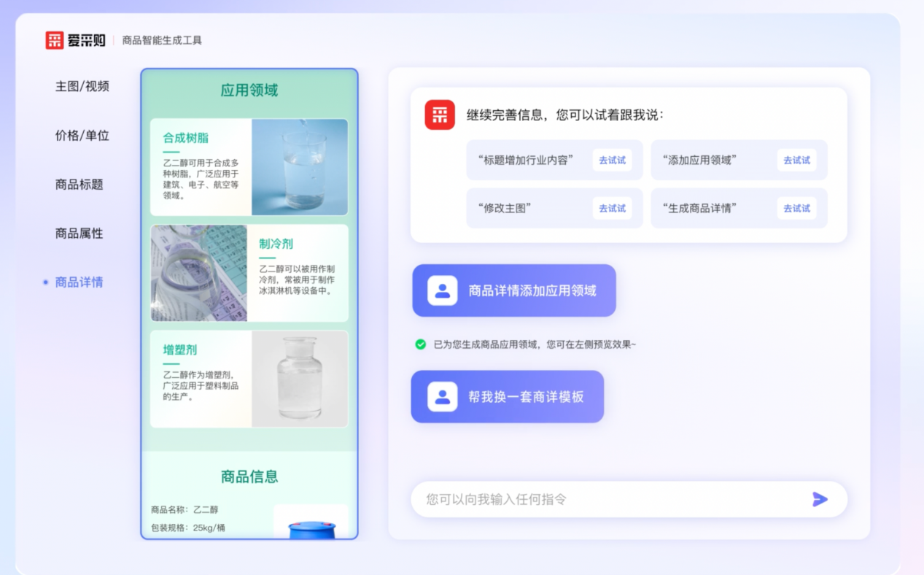
Task: Focus the 您可以向我输入任何指令 input field
Action: pyautogui.click(x=629, y=499)
